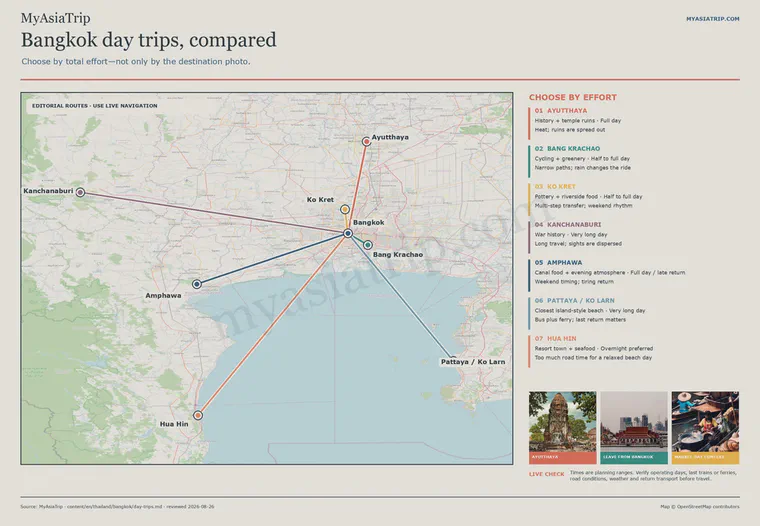Viewport: 760px width, 526px height.
Task: Click the 'Times are planning ranges' disclaimer
Action: coord(653,476)
